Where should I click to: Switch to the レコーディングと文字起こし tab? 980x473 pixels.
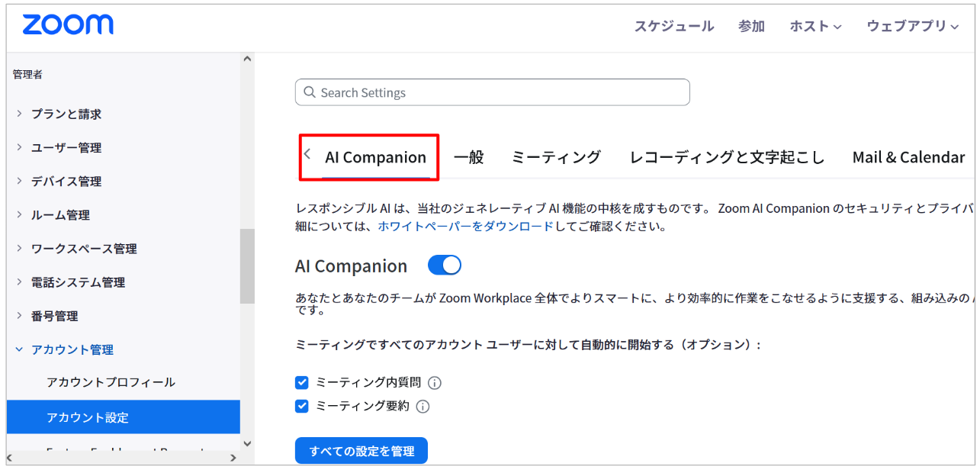pos(728,157)
